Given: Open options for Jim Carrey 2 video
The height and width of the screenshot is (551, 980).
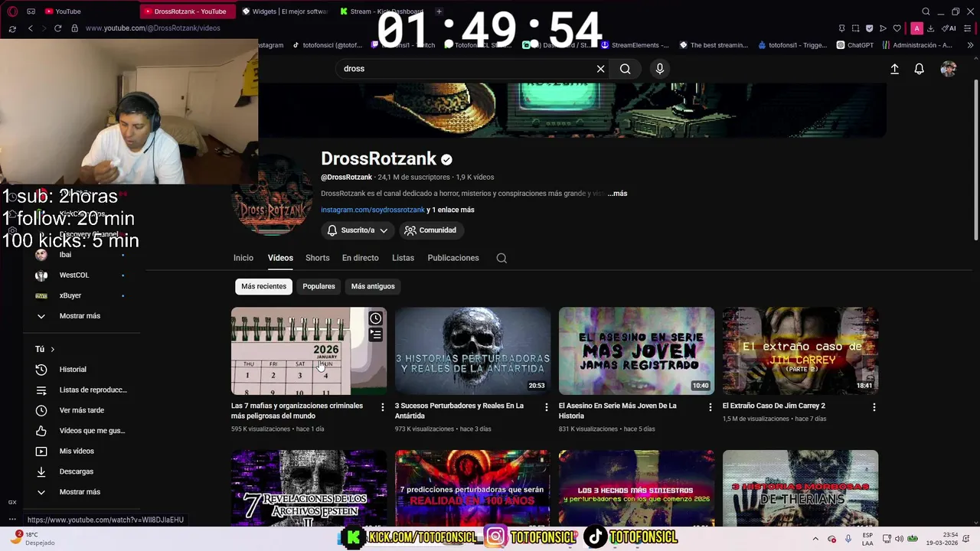Looking at the screenshot, I should [874, 407].
